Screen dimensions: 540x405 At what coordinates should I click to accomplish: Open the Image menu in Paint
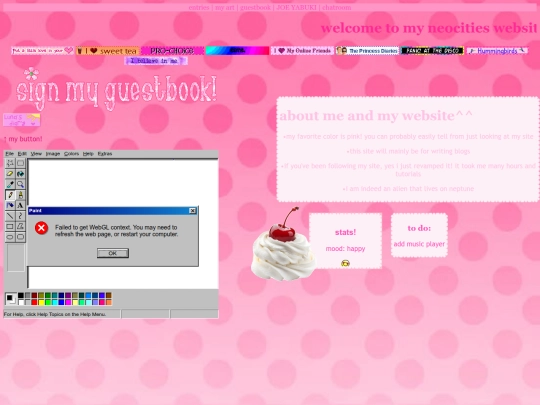click(x=53, y=154)
